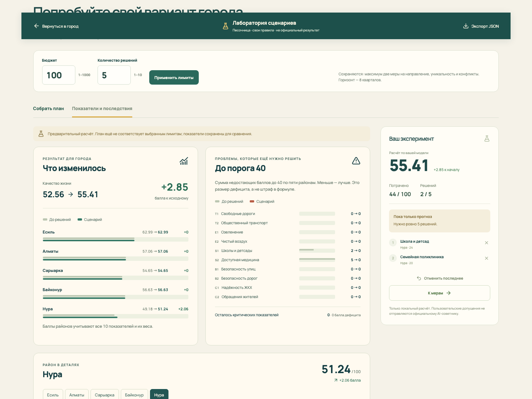Image resolution: width=532 pixels, height=399 pixels.
Task: Click the green "Сценарий" legend swatch
Action: [80, 219]
